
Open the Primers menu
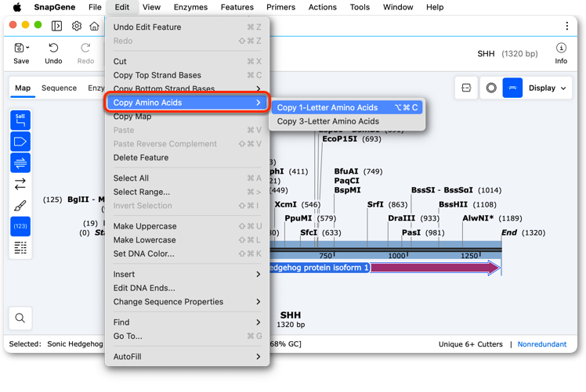(x=280, y=7)
